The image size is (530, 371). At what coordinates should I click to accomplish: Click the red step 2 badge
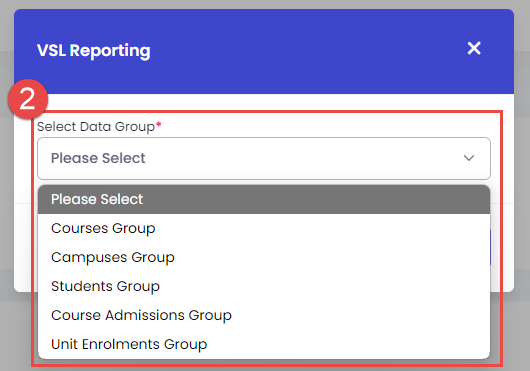(28, 99)
